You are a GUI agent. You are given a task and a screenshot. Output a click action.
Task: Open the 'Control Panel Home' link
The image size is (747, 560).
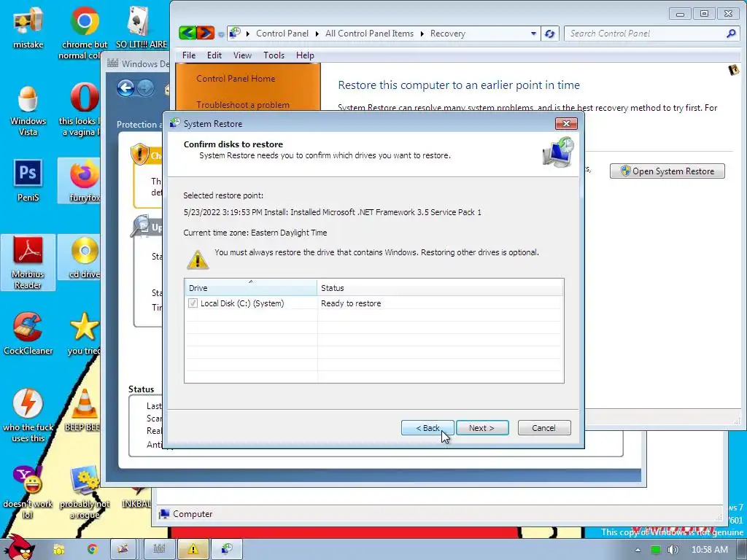(x=236, y=79)
